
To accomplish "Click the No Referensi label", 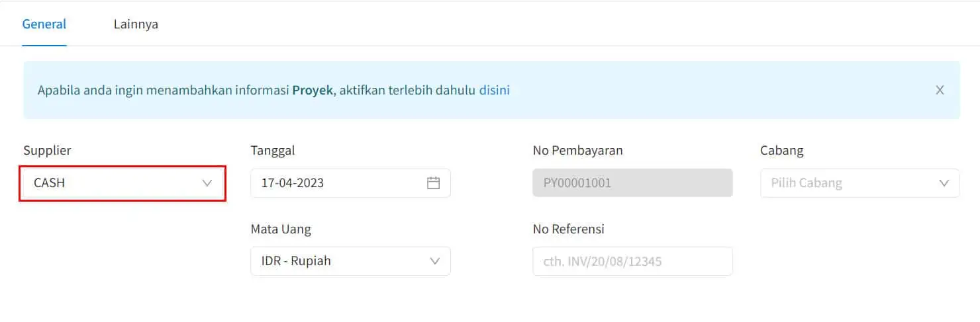I will coord(569,229).
